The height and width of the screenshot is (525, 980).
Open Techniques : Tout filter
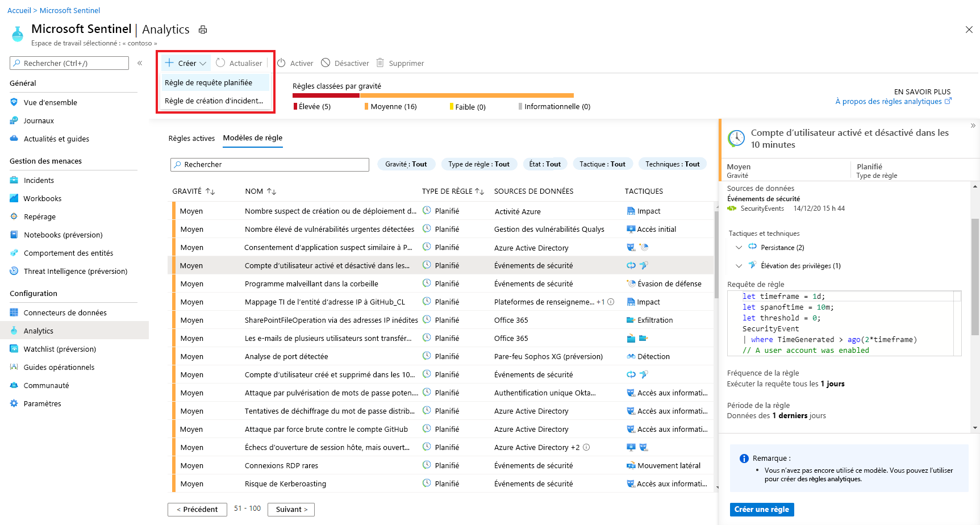click(x=673, y=164)
